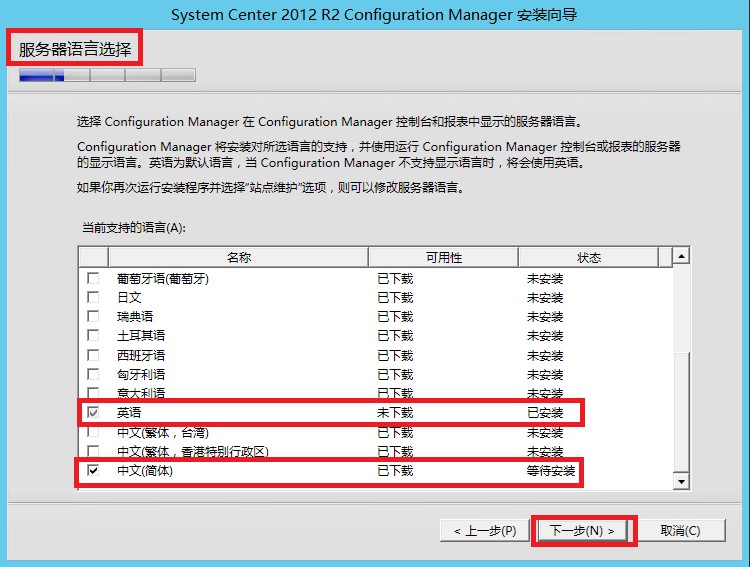Select the 葡萄牙语(葡萄牙) row name
750x567 pixels.
click(x=163, y=278)
